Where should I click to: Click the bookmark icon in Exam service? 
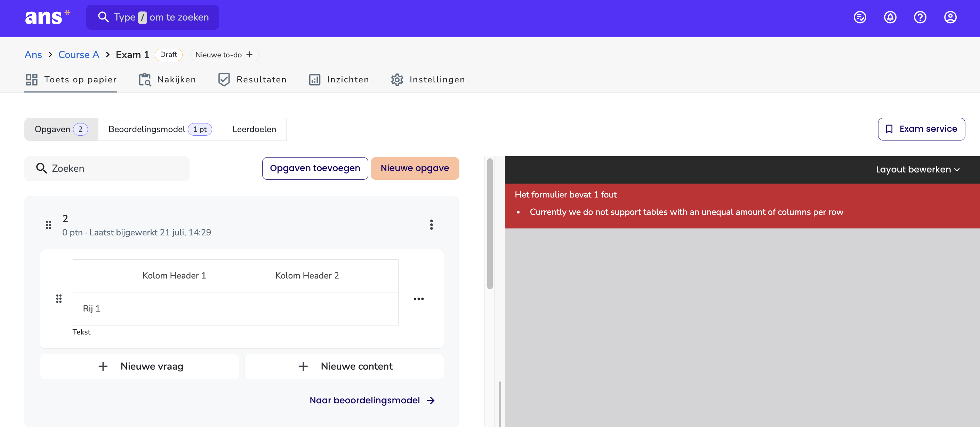(x=889, y=129)
